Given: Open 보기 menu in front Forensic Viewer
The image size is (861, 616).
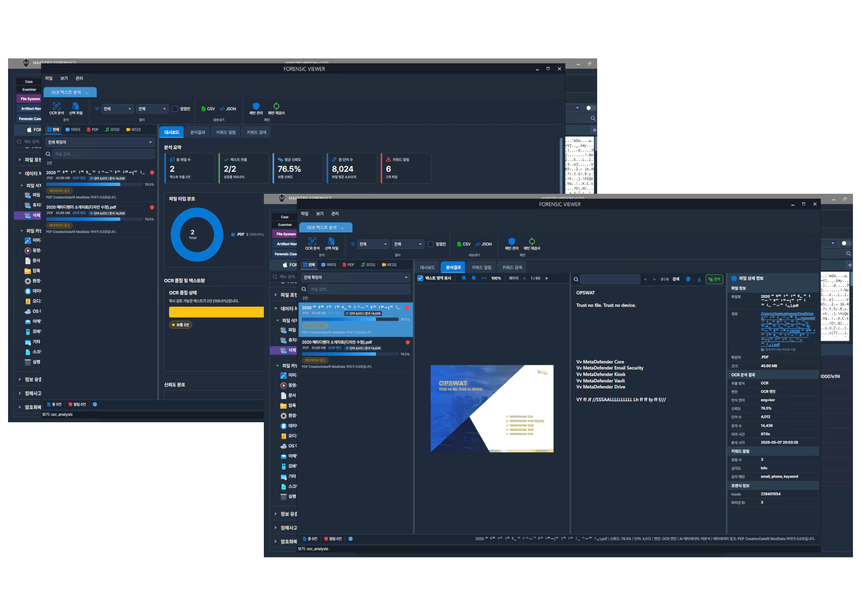Looking at the screenshot, I should [320, 213].
